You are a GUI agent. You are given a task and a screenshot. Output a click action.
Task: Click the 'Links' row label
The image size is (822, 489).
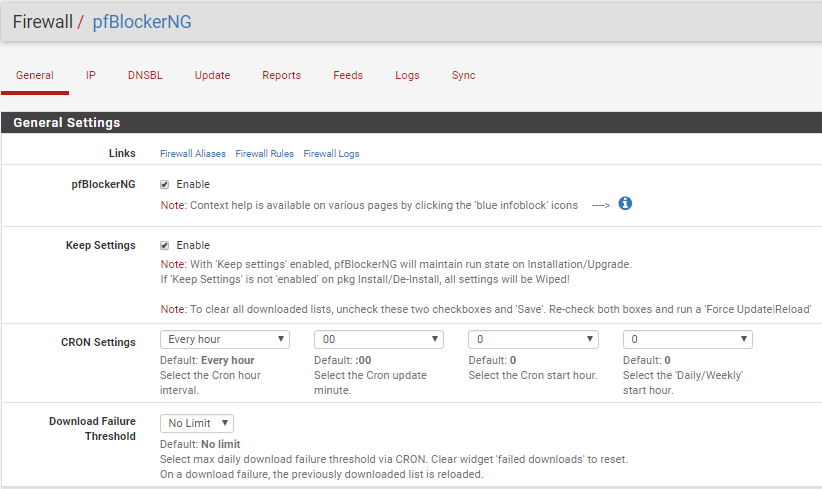122,153
